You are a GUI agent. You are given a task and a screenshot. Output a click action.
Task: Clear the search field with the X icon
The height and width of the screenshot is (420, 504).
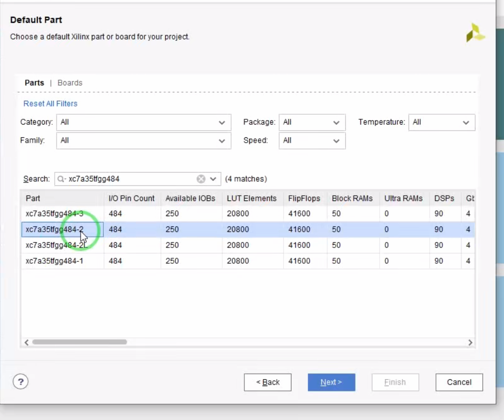pos(201,179)
